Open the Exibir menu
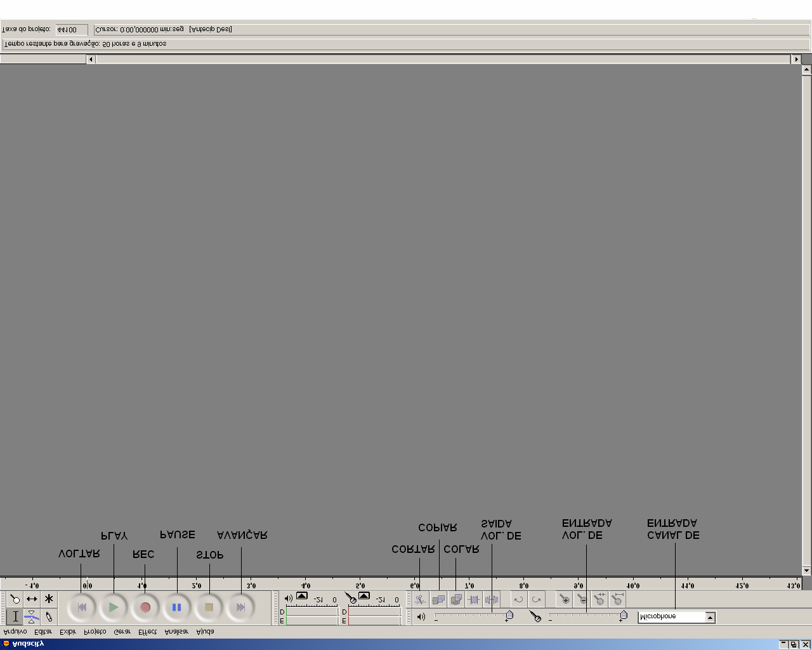 [x=68, y=632]
